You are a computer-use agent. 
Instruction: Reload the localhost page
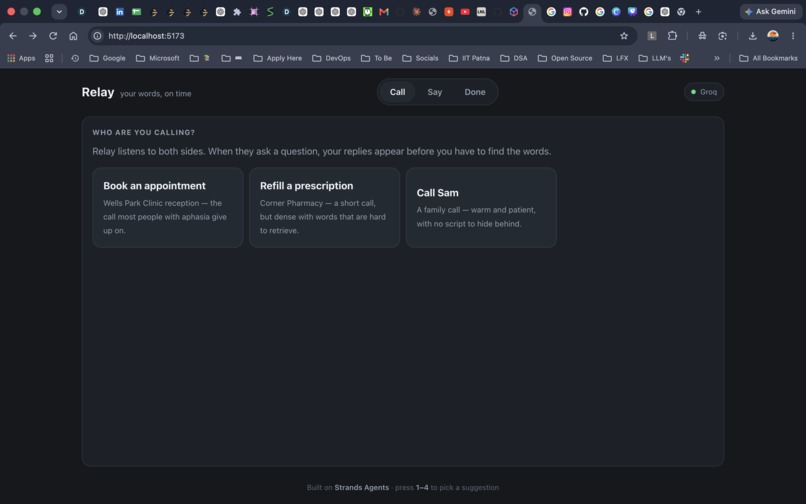(53, 36)
